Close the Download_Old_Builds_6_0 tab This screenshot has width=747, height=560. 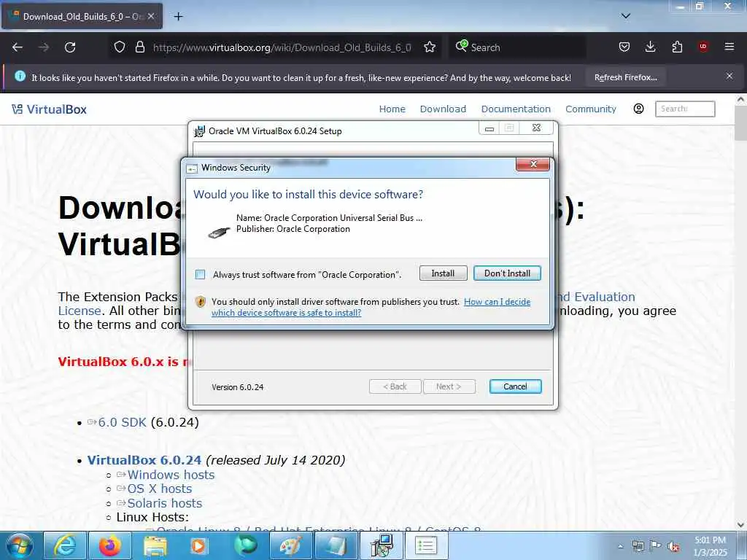pos(151,16)
